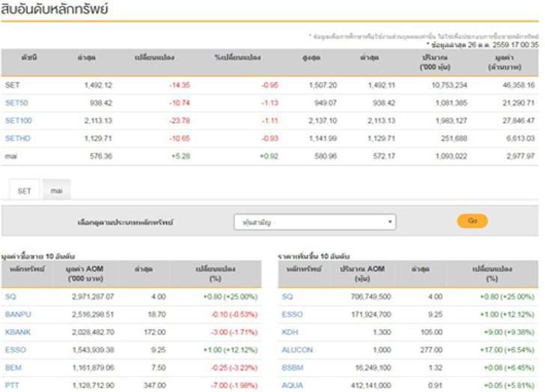
Task: Select the SET change value -14.35
Action: click(180, 85)
